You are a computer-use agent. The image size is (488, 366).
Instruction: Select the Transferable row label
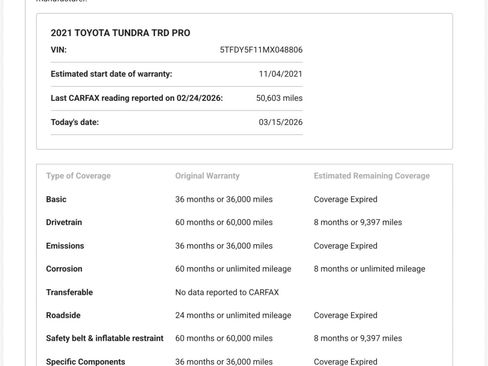(x=69, y=292)
